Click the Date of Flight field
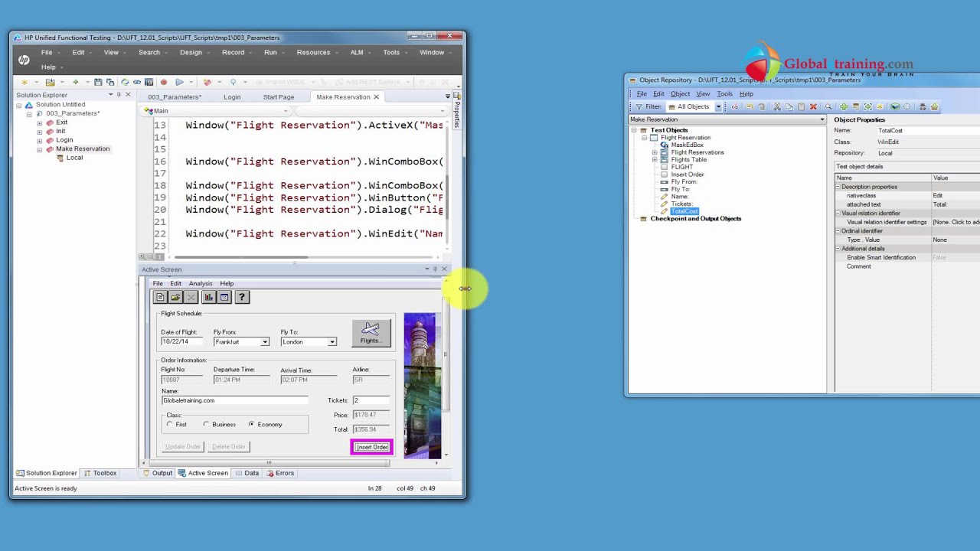Screen dimensions: 980x551 (x=182, y=342)
